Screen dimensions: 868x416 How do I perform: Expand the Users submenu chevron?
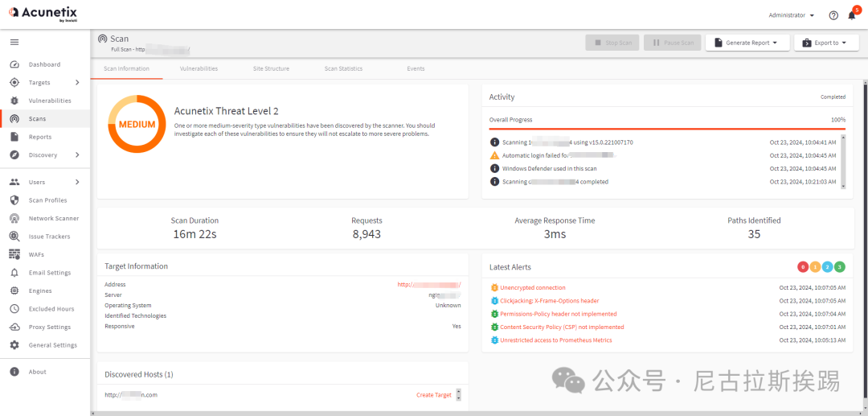(x=77, y=182)
